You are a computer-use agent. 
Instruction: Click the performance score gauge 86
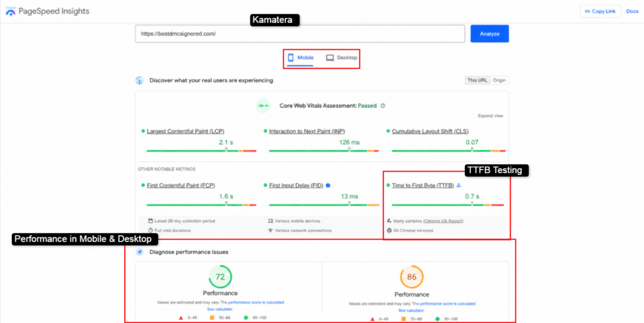[411, 277]
